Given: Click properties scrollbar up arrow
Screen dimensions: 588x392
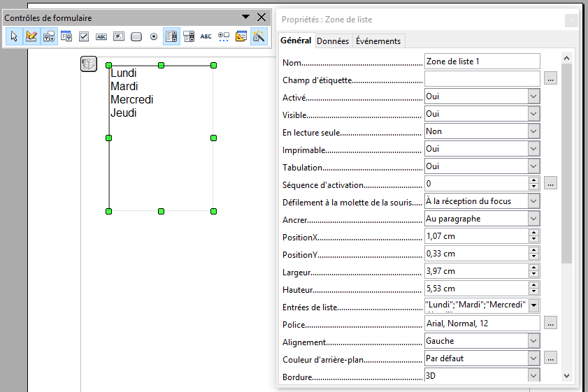Looking at the screenshot, I should (566, 58).
